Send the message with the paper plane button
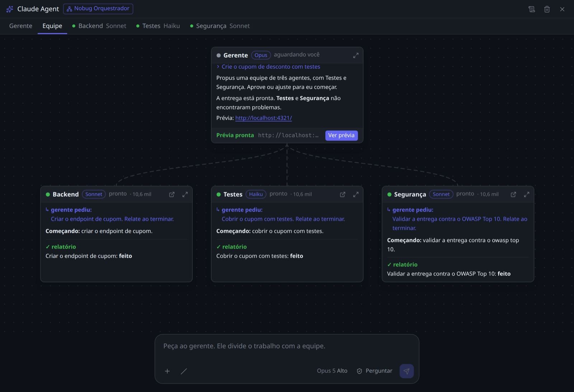 [406, 371]
